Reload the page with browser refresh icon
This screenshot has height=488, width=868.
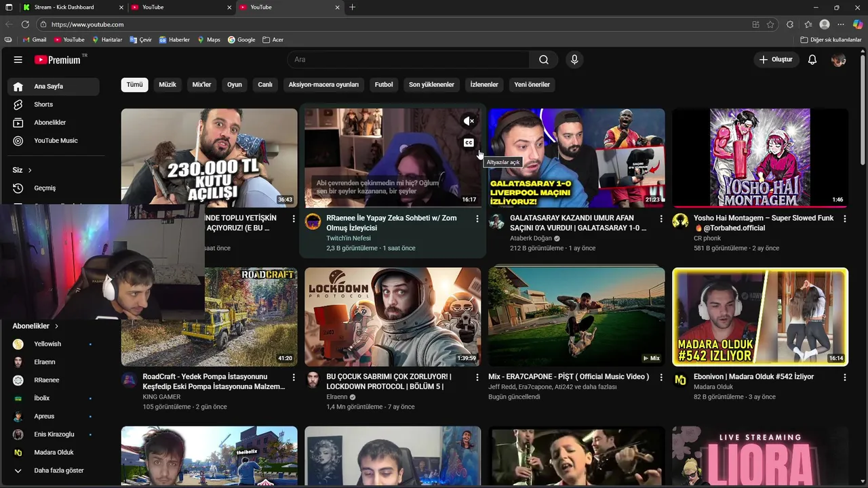tap(25, 24)
